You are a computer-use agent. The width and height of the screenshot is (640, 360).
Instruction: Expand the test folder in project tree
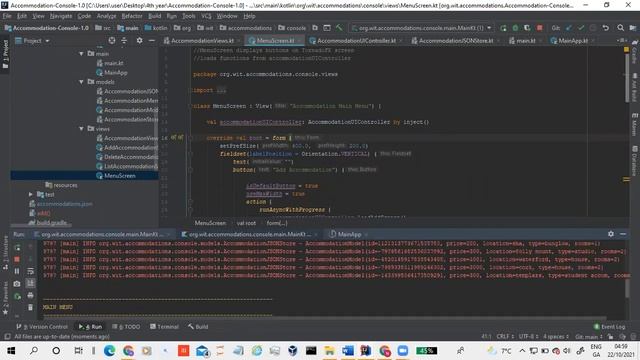(x=31, y=194)
